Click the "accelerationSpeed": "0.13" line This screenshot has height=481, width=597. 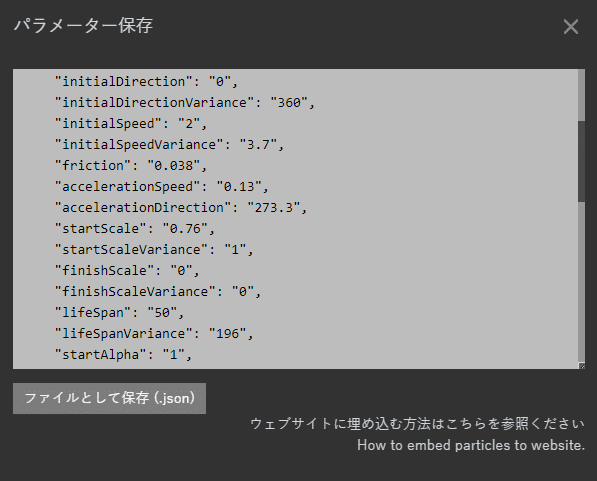(x=161, y=186)
